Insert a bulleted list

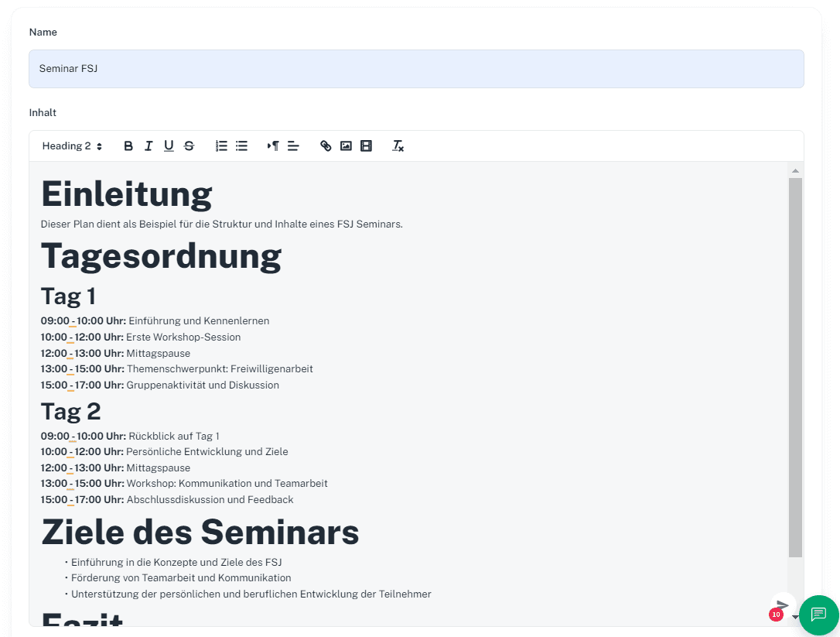[241, 146]
